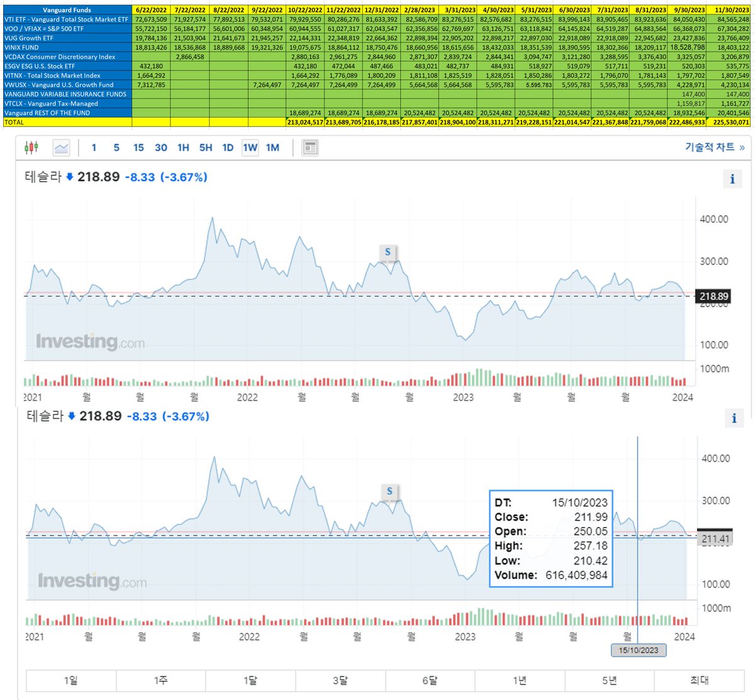This screenshot has width=755, height=700.
Task: Set the chart interval to 1 minute
Action: [94, 147]
